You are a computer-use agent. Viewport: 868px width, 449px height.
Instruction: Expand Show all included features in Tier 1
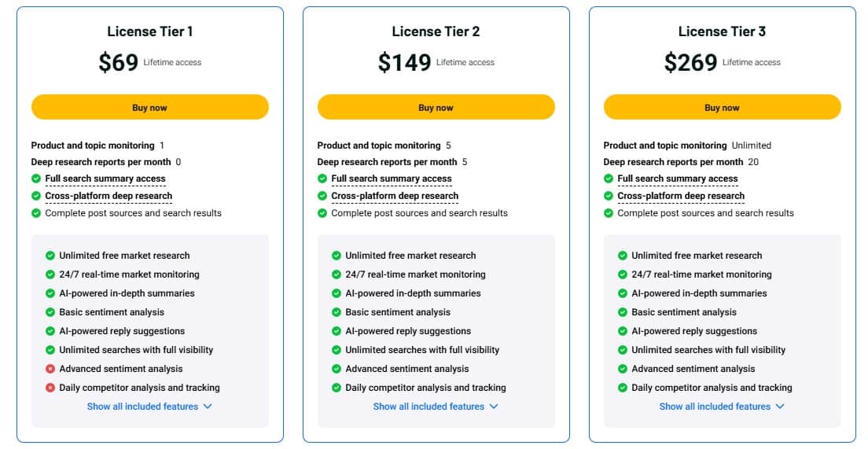(149, 407)
